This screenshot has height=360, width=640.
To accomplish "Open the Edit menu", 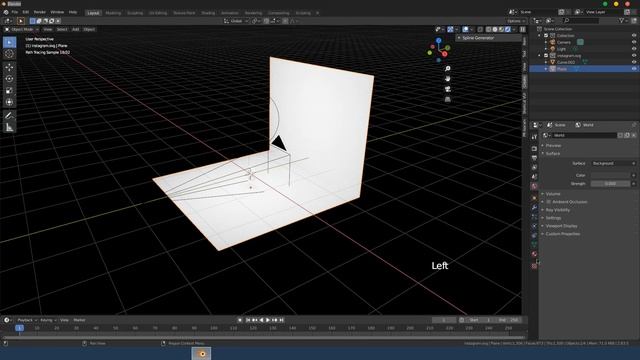I will tap(26, 12).
